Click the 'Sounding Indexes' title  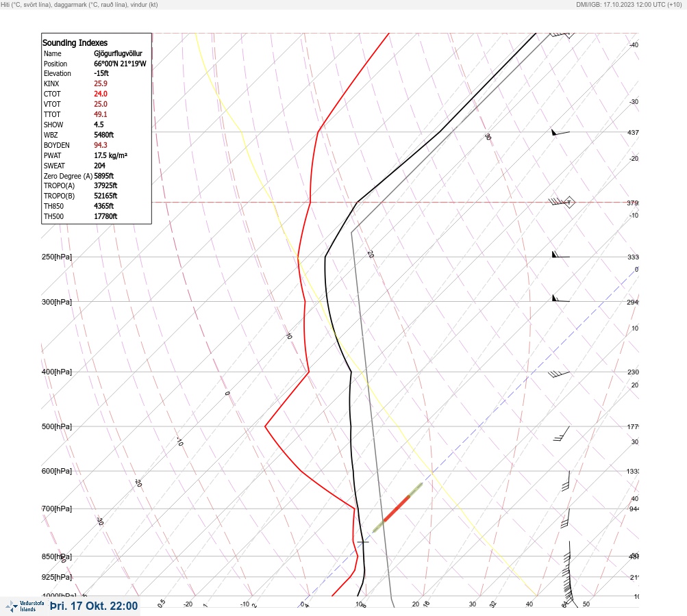pyautogui.click(x=75, y=43)
